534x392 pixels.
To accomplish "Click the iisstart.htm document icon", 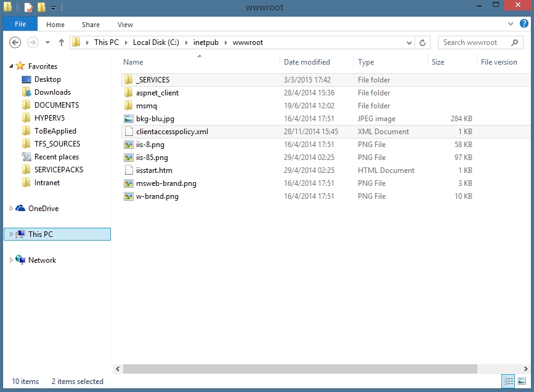I will coord(129,170).
